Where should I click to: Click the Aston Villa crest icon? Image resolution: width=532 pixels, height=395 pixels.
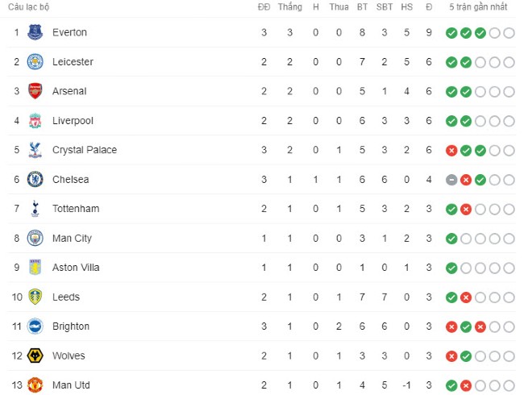point(35,268)
